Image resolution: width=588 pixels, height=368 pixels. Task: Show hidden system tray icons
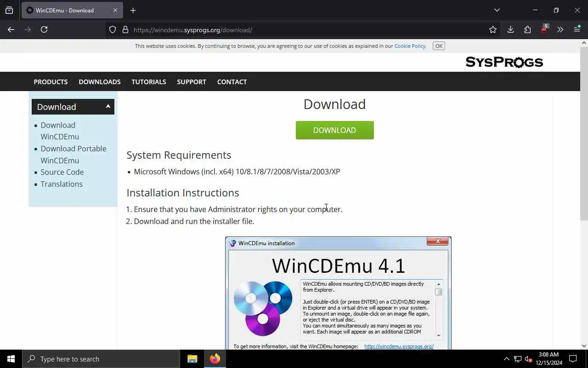click(506, 359)
